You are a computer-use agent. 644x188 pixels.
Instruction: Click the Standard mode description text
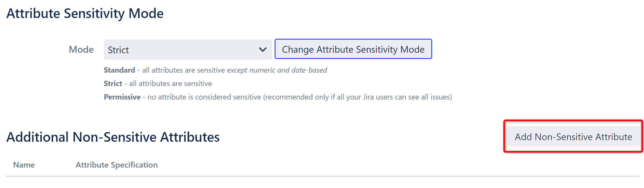(215, 70)
